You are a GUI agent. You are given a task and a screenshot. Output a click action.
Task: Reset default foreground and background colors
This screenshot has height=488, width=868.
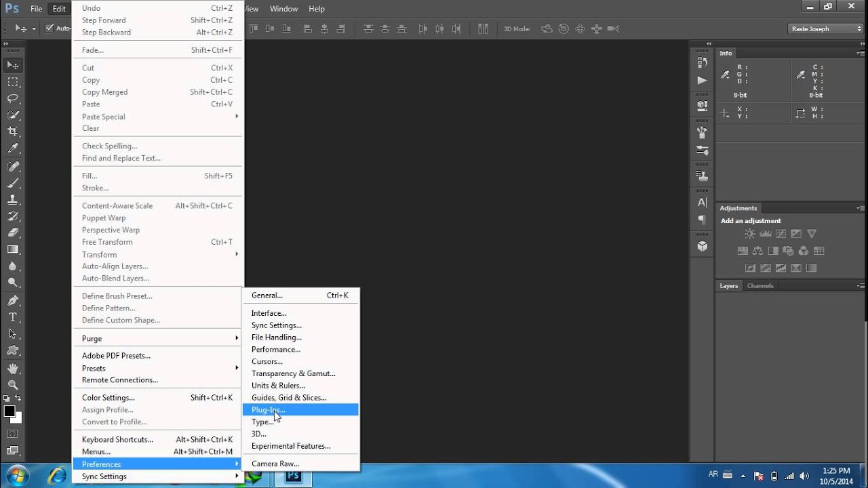pos(7,398)
